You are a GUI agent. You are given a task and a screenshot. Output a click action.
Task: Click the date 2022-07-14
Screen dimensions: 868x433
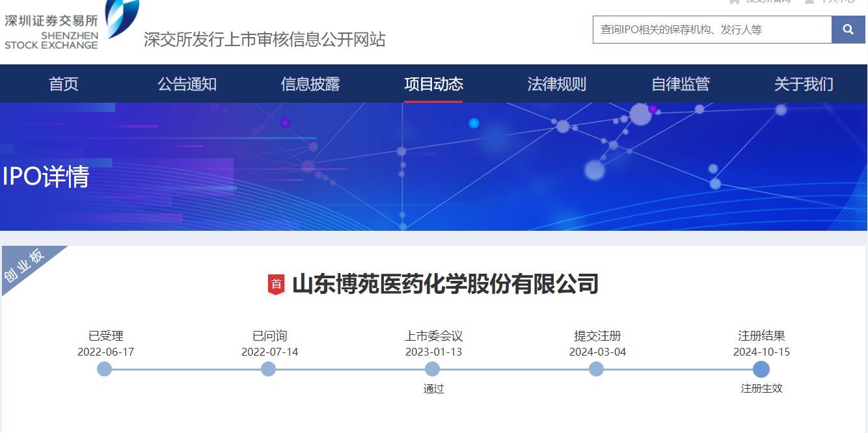pyautogui.click(x=270, y=352)
